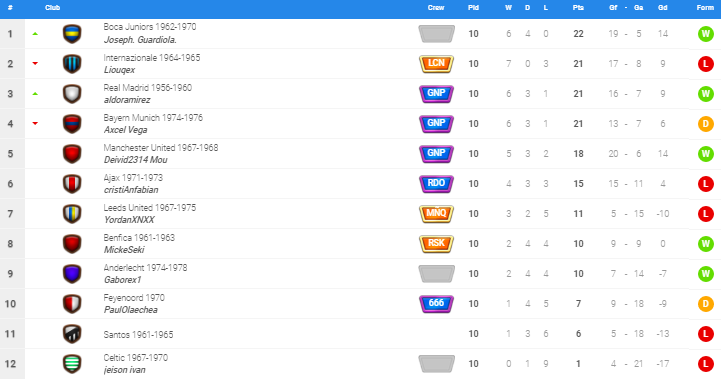Image resolution: width=721 pixels, height=379 pixels.
Task: Open manager aldoramirez profile link
Action: tap(127, 100)
